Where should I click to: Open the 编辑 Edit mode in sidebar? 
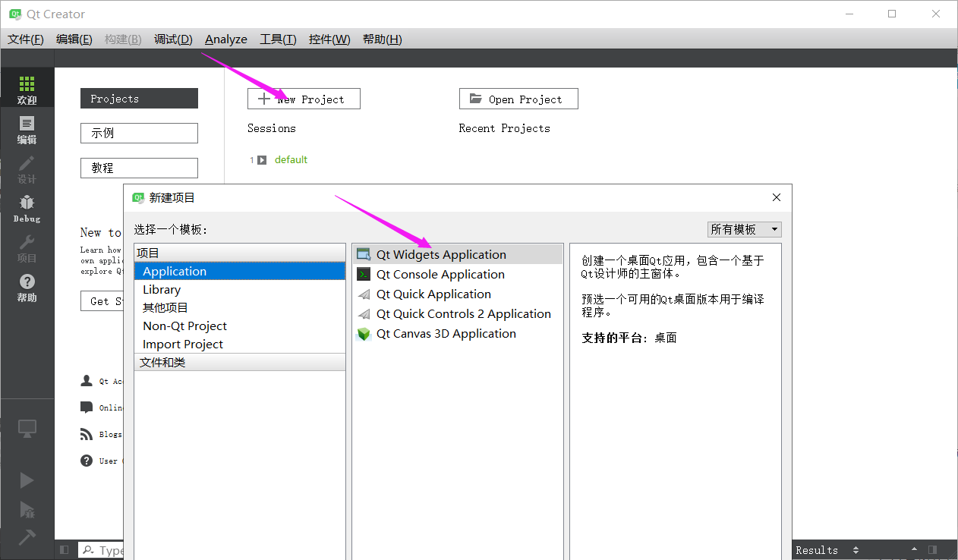[27, 129]
